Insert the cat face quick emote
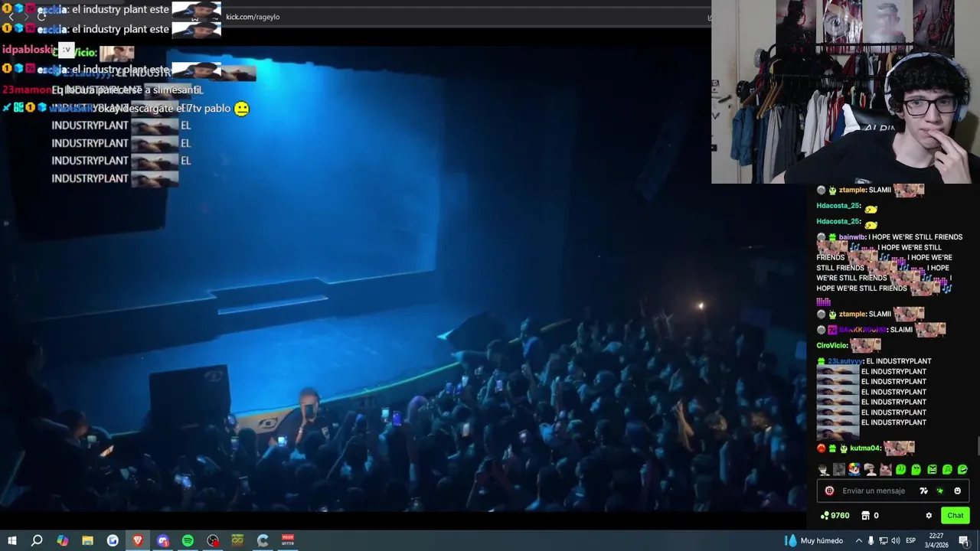 pyautogui.click(x=886, y=470)
